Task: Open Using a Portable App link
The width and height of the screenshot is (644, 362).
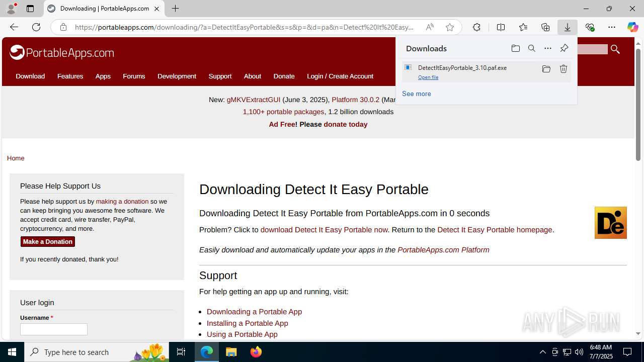Action: [x=242, y=334]
